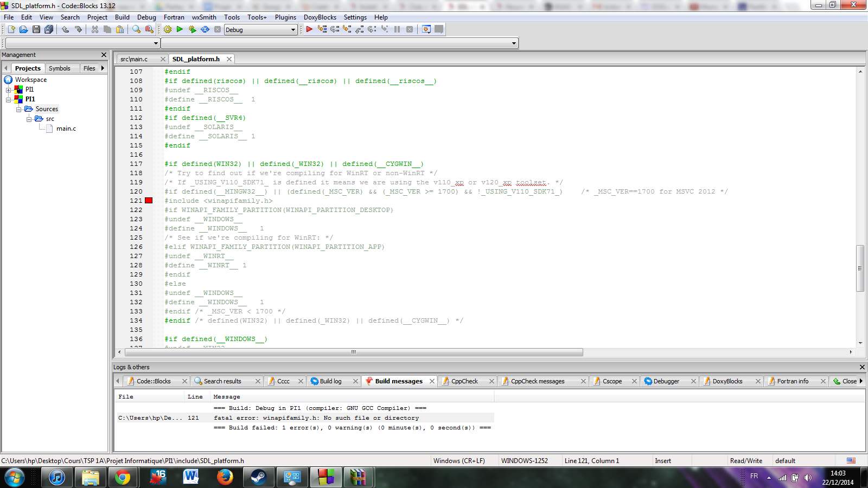868x488 pixels.
Task: Select main.c in the project tree
Action: point(66,129)
